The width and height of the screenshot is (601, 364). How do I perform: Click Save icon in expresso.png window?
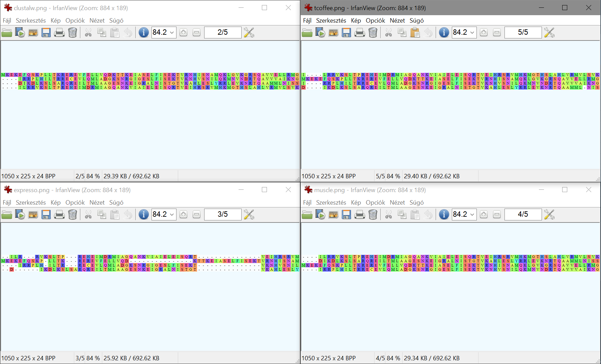click(x=46, y=215)
